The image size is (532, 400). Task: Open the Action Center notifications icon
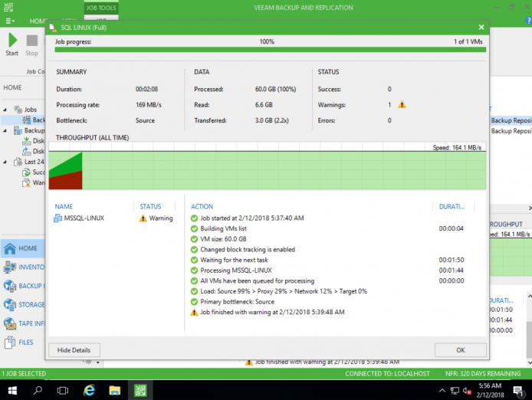(517, 391)
